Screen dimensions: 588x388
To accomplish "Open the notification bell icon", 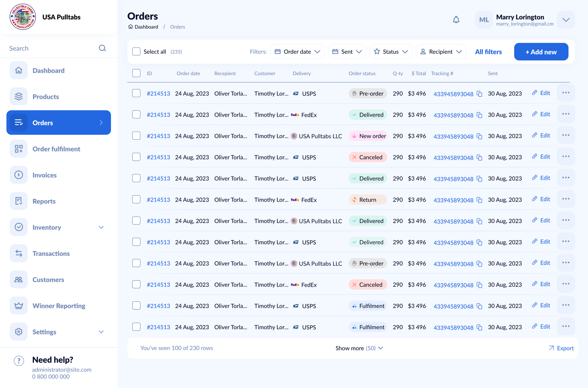I will pos(456,19).
